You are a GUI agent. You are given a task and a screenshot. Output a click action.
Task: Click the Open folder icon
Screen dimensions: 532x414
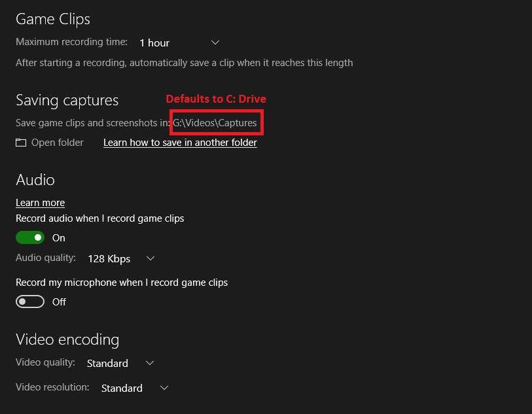(21, 143)
